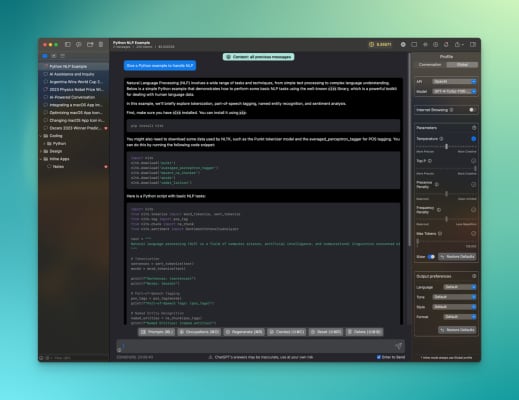Toggle the Presence Penalty enable circle
The image size is (519, 400).
(474, 185)
